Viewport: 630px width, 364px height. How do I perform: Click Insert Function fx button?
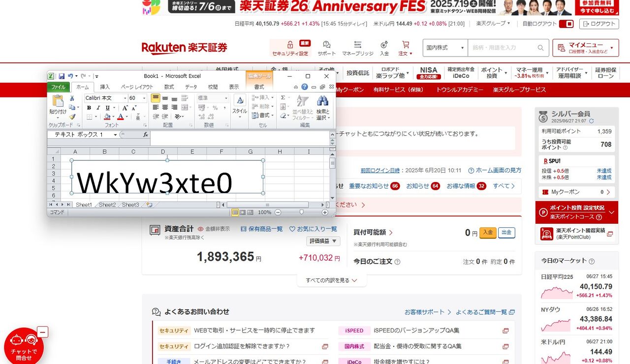[x=146, y=134]
